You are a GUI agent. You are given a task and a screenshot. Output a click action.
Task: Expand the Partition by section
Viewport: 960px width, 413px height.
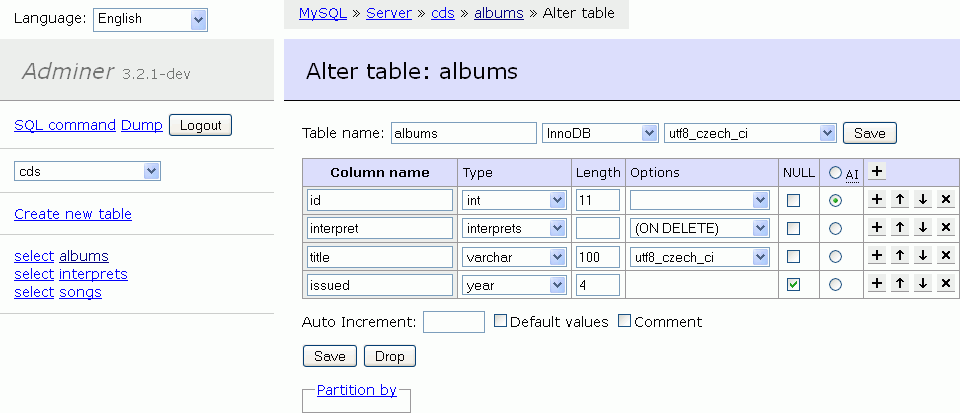click(x=356, y=390)
